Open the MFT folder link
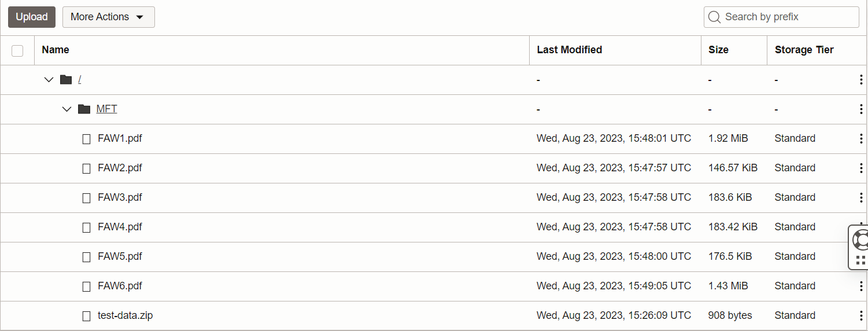The image size is (868, 331). pos(106,109)
